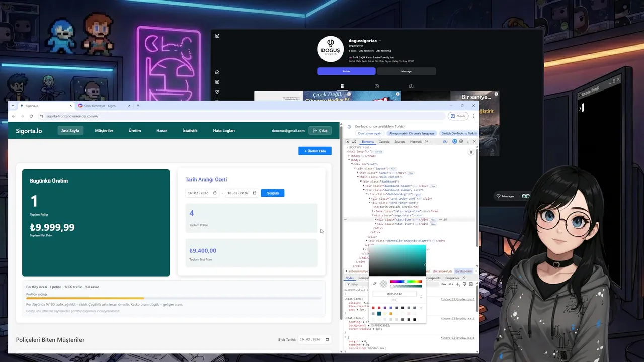The height and width of the screenshot is (362, 644).
Task: Open the Hasar menu item
Action: pyautogui.click(x=162, y=131)
